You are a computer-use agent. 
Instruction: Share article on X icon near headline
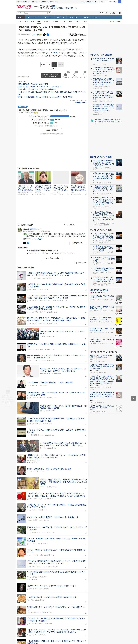point(44,35)
